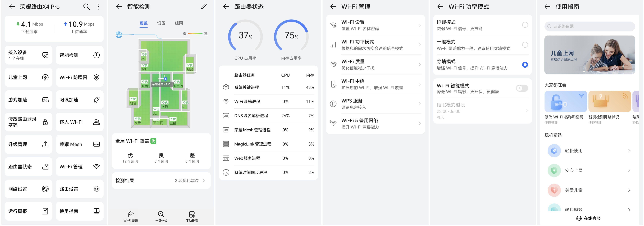
Task: Tap the 一键体检 icon in bottom bar
Action: pos(161,216)
